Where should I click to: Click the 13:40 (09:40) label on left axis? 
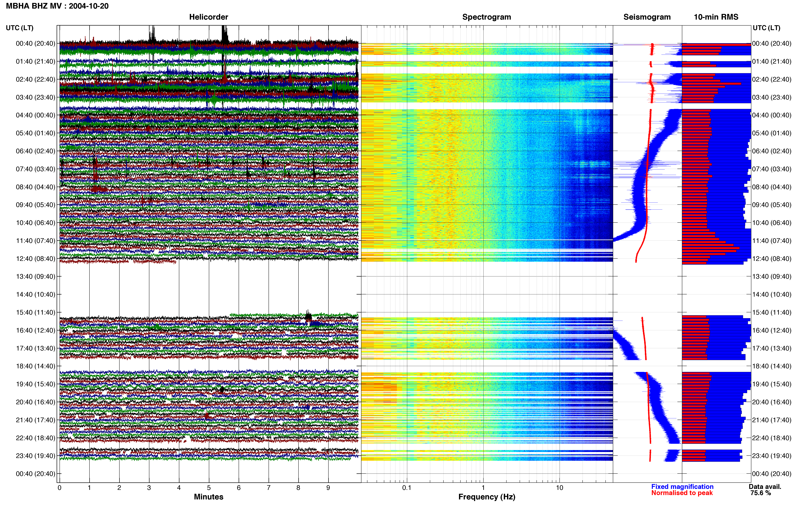tap(35, 277)
